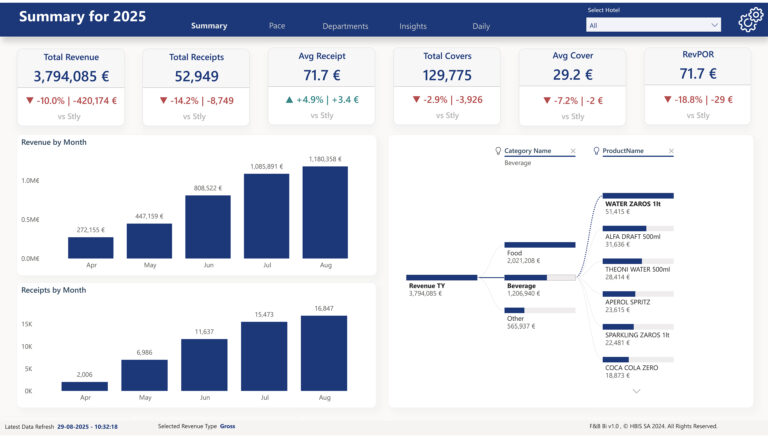Remove the ProductName level with X

pyautogui.click(x=671, y=151)
